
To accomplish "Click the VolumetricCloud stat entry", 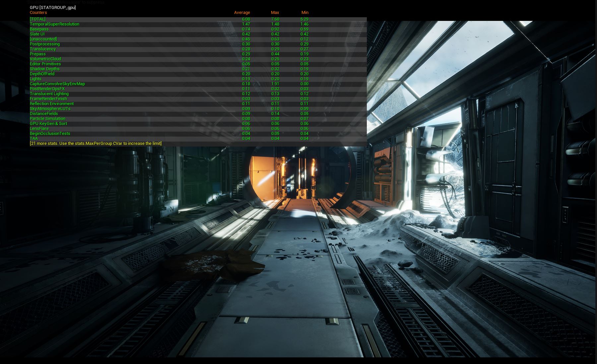I will pos(45,59).
